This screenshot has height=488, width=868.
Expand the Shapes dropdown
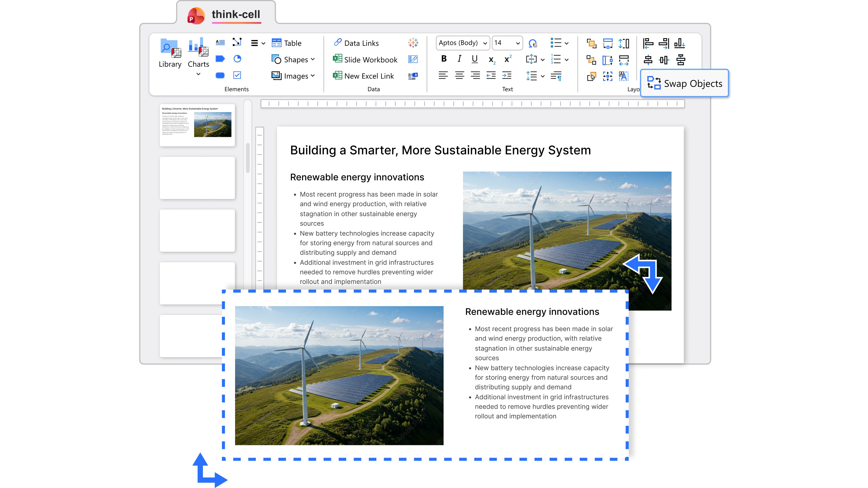(293, 60)
